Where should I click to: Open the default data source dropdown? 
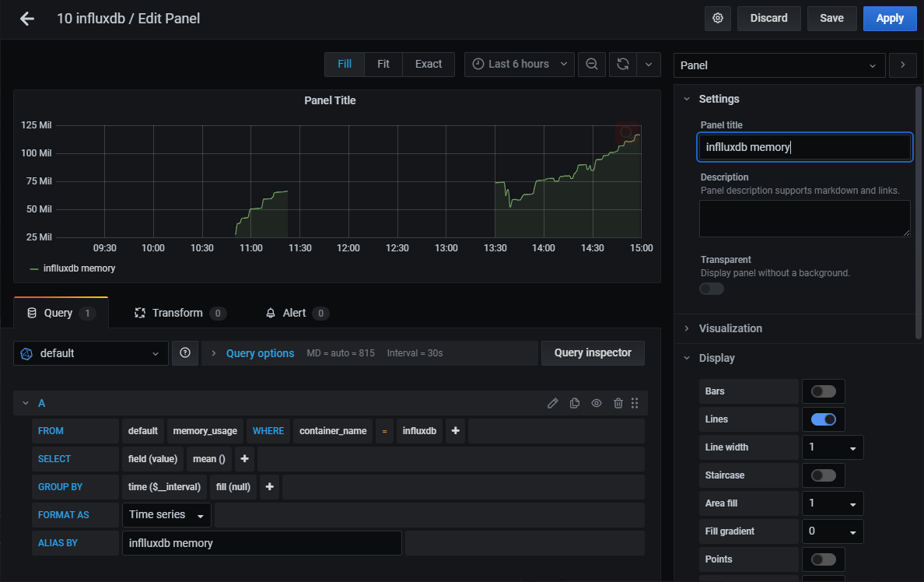91,353
